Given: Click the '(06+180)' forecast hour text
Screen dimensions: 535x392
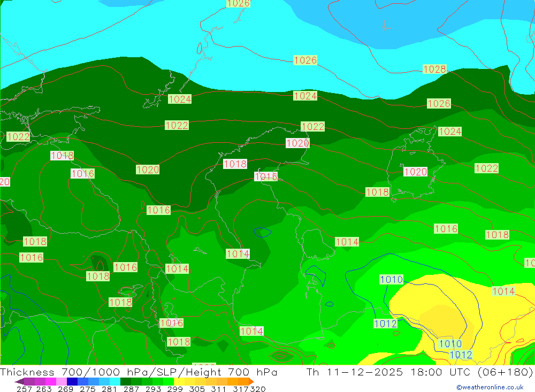Looking at the screenshot, I should click(x=506, y=372).
